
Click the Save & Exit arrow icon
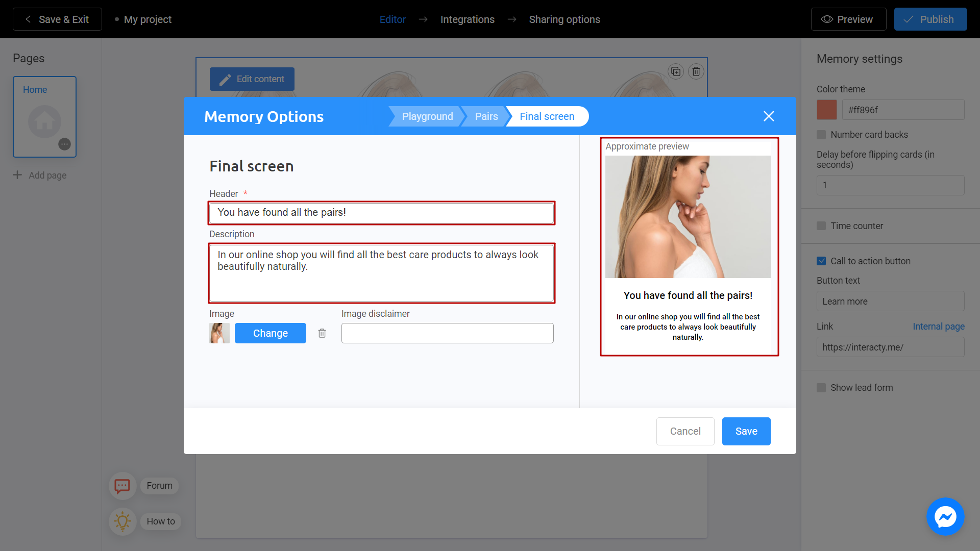pos(28,19)
